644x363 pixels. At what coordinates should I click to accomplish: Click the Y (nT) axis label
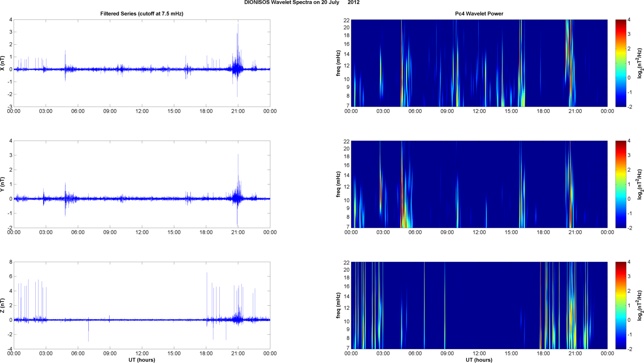(x=3, y=184)
